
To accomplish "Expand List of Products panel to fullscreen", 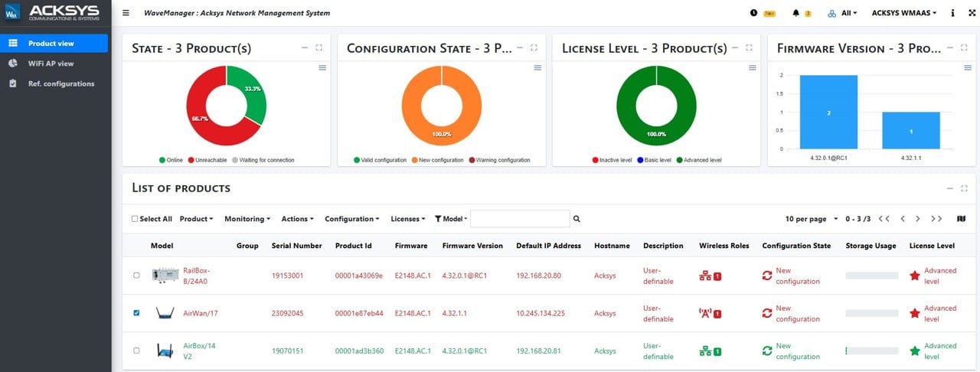I will click(x=964, y=188).
